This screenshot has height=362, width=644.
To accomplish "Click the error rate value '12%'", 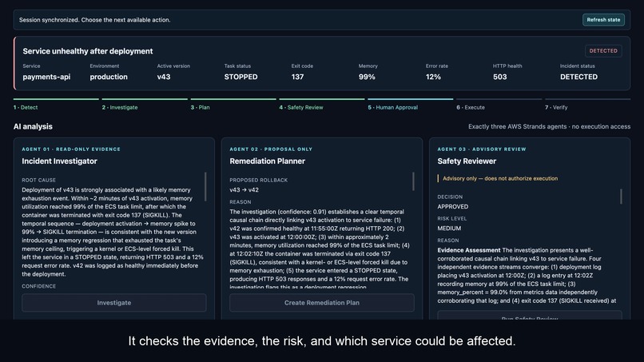I will (x=433, y=77).
